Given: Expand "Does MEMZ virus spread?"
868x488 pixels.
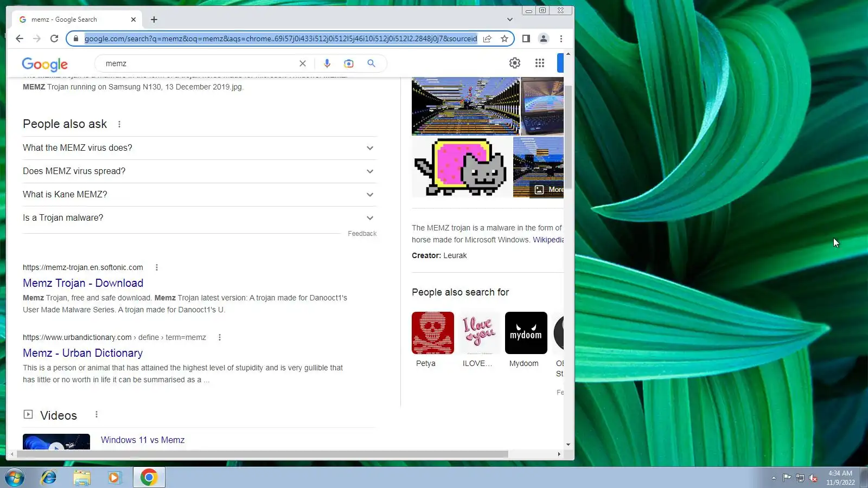Looking at the screenshot, I should point(200,171).
